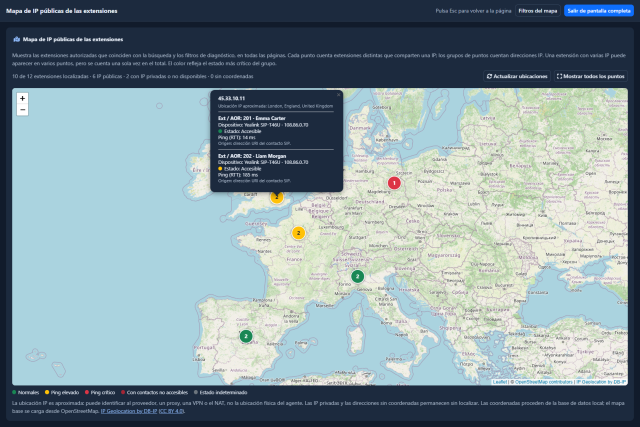Image resolution: width=640 pixels, height=427 pixels.
Task: Click Salir de pantalla completa
Action: click(x=599, y=11)
